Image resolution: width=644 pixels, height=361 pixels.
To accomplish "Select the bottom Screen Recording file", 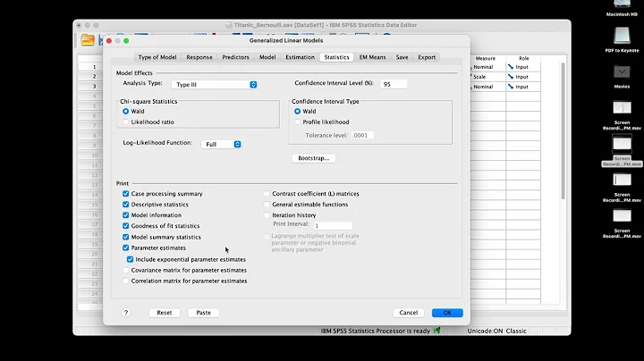I will 622,223.
